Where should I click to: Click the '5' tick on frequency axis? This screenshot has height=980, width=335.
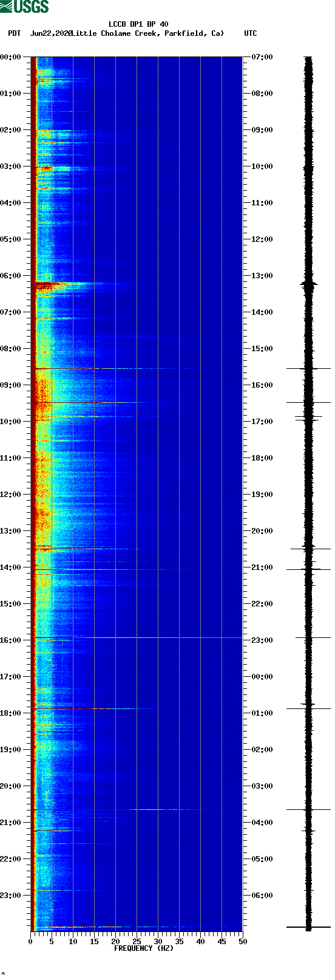pos(52,942)
